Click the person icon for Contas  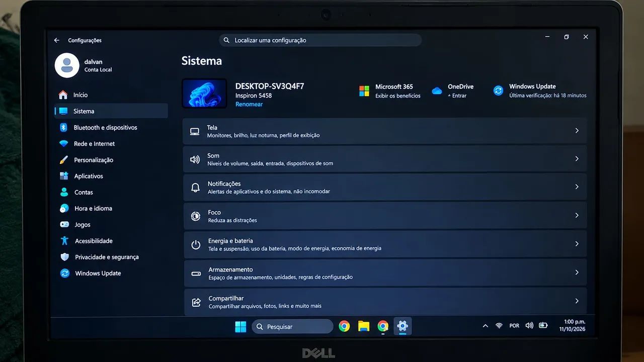pos(64,192)
